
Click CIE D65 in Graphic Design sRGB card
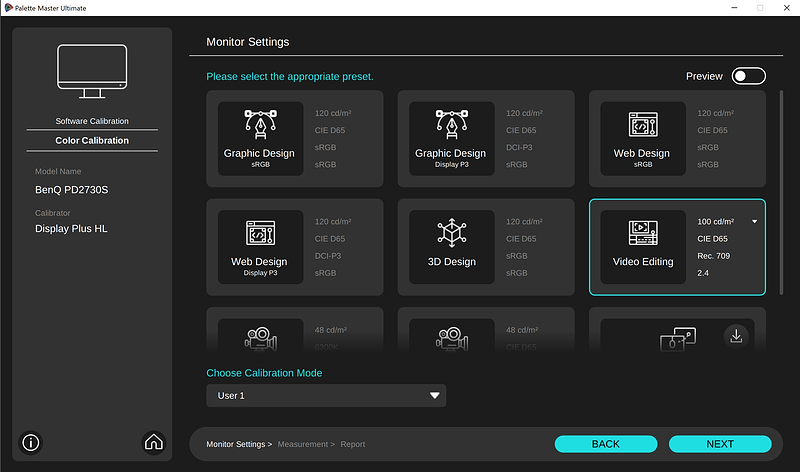coord(330,130)
